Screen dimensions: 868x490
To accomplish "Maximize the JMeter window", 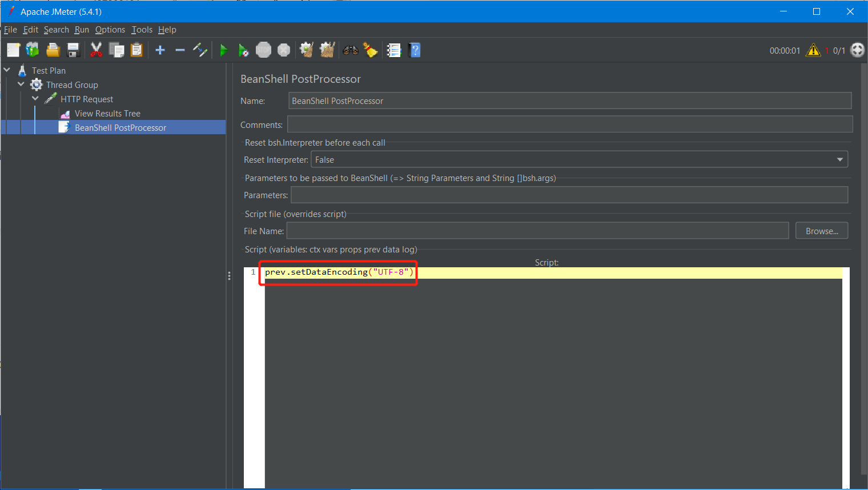I will [817, 11].
